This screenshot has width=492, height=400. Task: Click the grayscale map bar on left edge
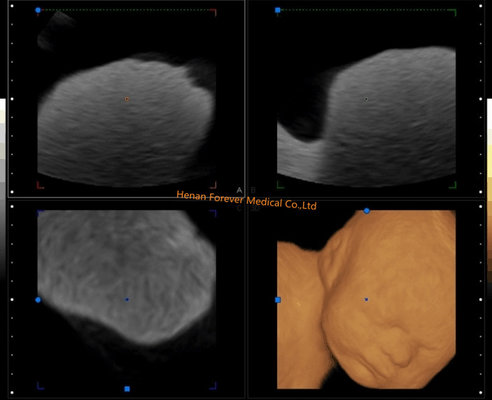coord(3,186)
